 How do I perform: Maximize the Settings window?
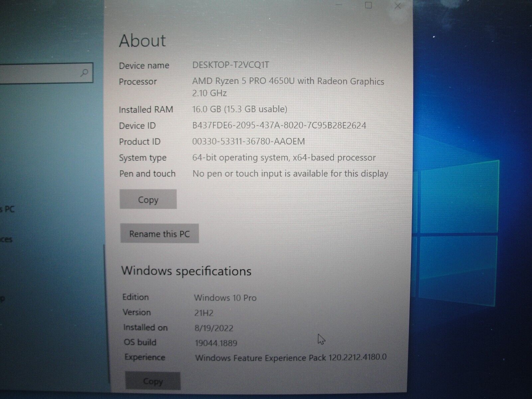[x=368, y=5]
